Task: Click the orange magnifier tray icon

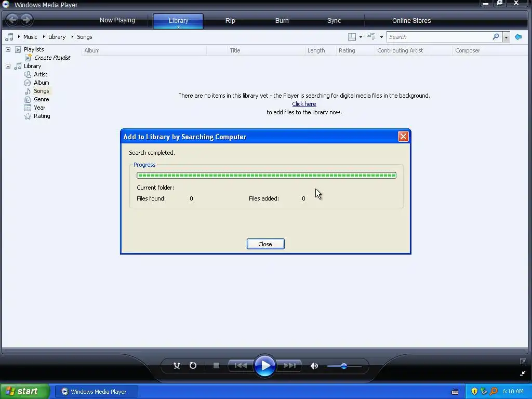Action: (x=494, y=392)
